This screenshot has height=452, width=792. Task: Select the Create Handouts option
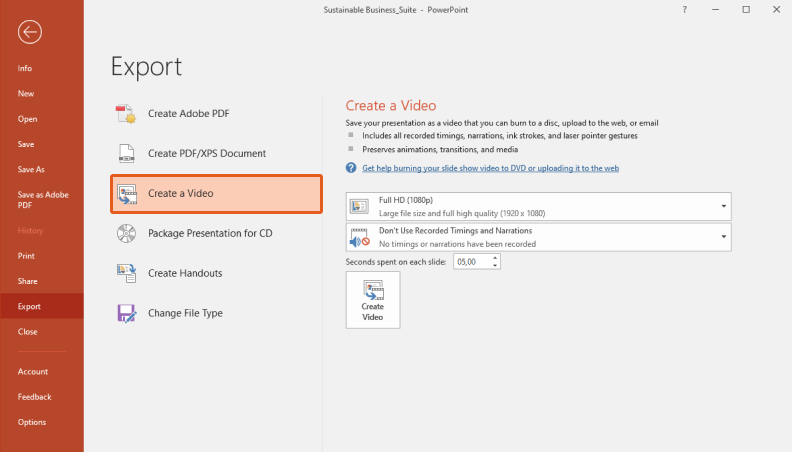point(216,273)
